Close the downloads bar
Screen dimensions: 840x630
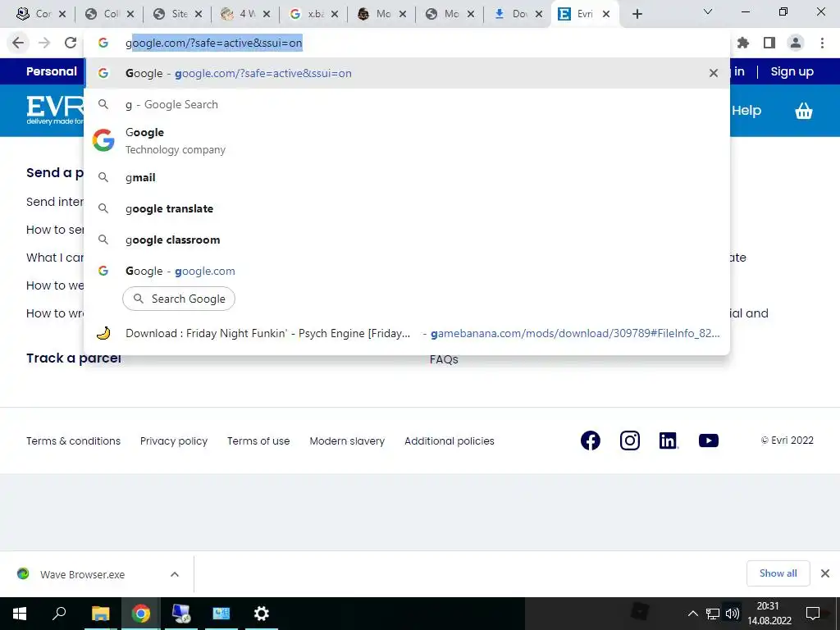(x=825, y=573)
